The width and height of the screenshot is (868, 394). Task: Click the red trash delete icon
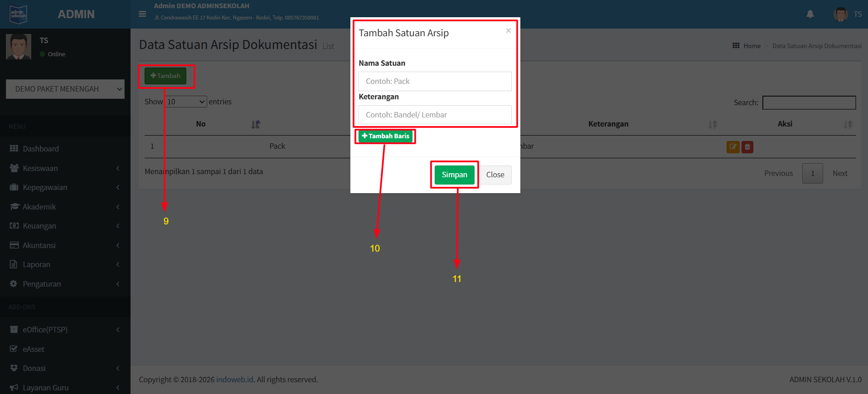click(x=747, y=147)
